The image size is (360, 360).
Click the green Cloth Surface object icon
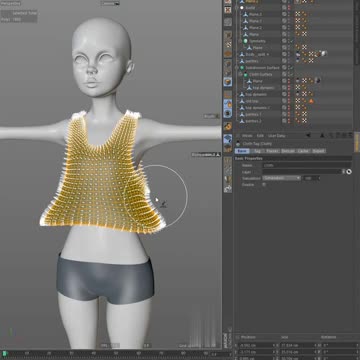point(245,74)
